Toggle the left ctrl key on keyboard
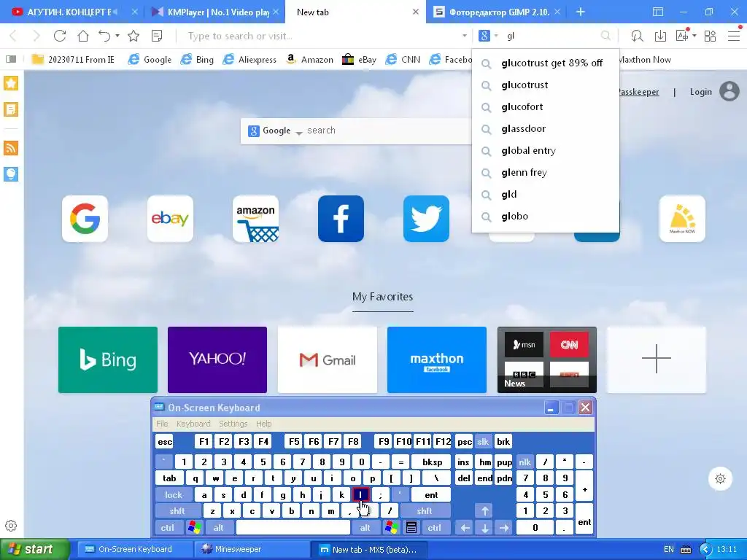The image size is (747, 560). pos(167,528)
